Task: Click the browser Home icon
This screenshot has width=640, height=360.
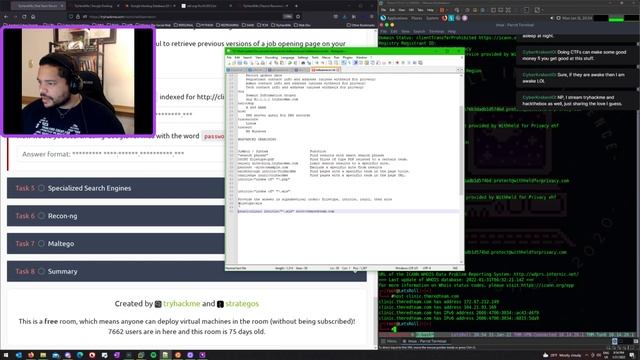Action: coord(33,17)
